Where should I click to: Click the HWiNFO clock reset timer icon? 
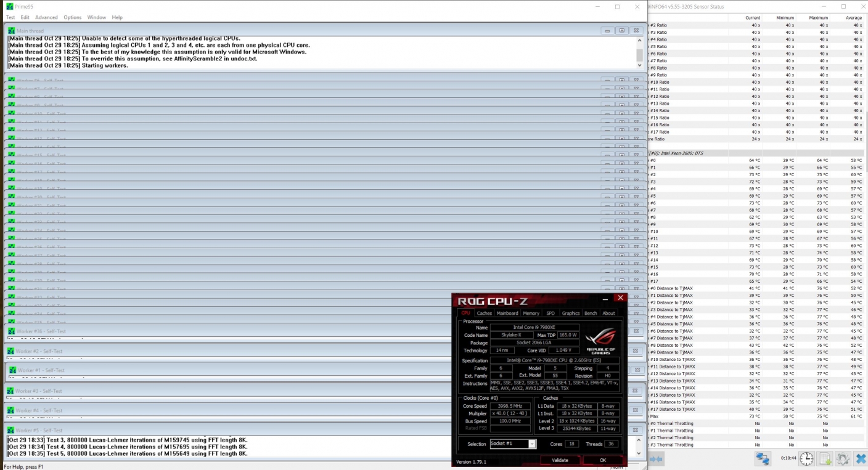[807, 458]
